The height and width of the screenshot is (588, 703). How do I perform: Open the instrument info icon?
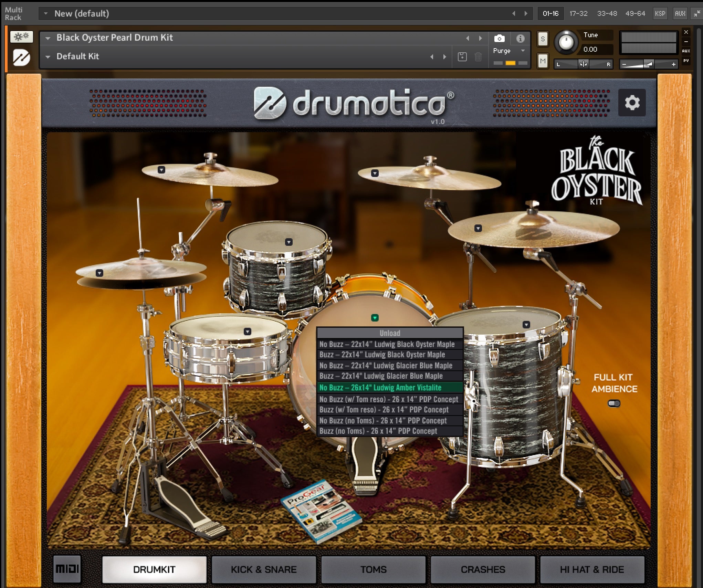[520, 39]
